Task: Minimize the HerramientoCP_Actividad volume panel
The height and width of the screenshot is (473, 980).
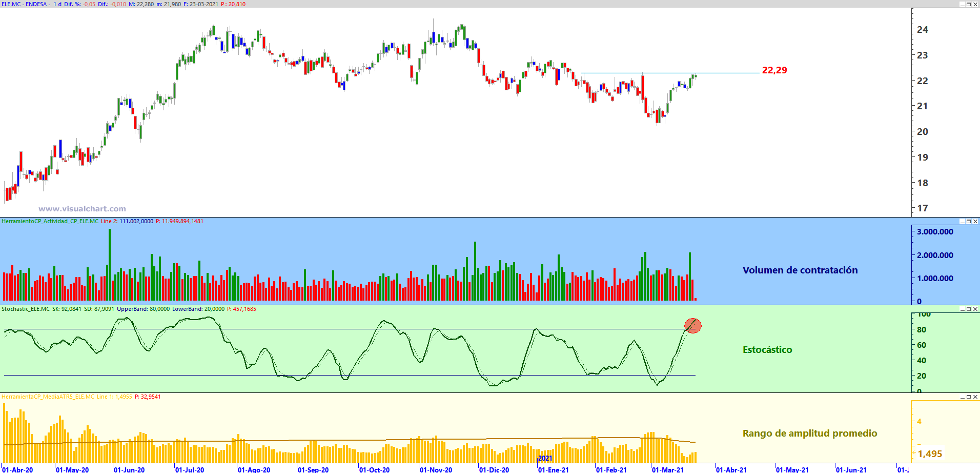Action: pos(962,221)
